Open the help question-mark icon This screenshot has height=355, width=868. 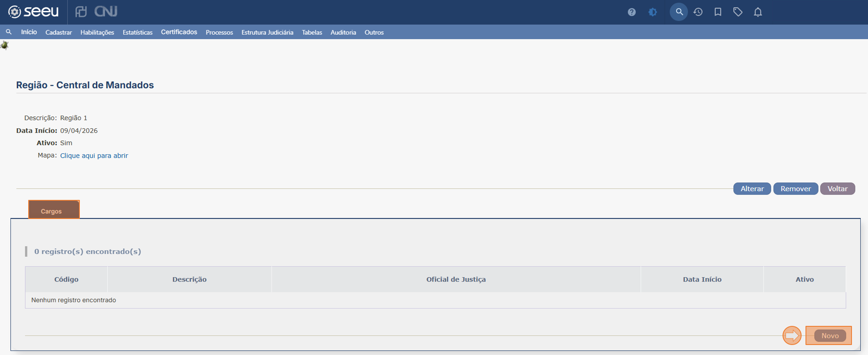point(631,12)
